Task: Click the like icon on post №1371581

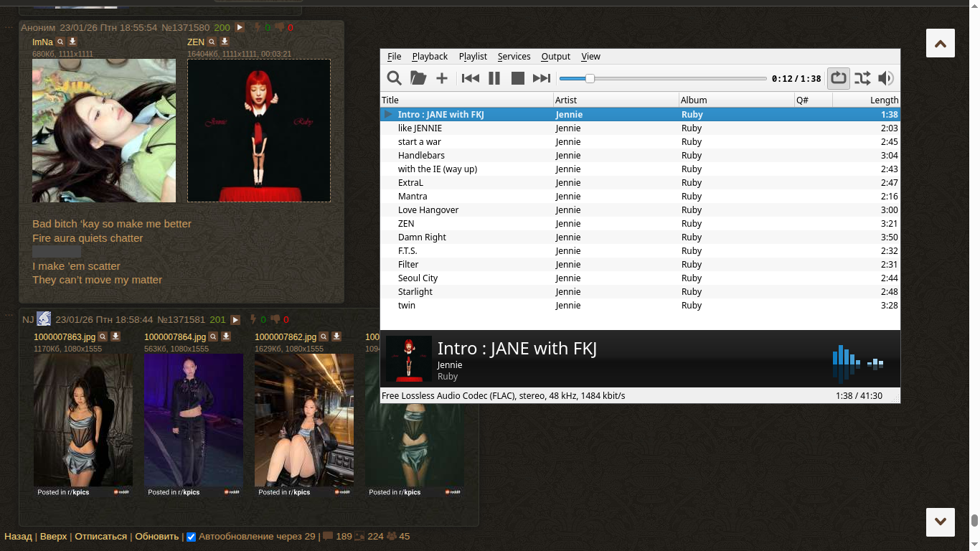Action: pyautogui.click(x=253, y=320)
